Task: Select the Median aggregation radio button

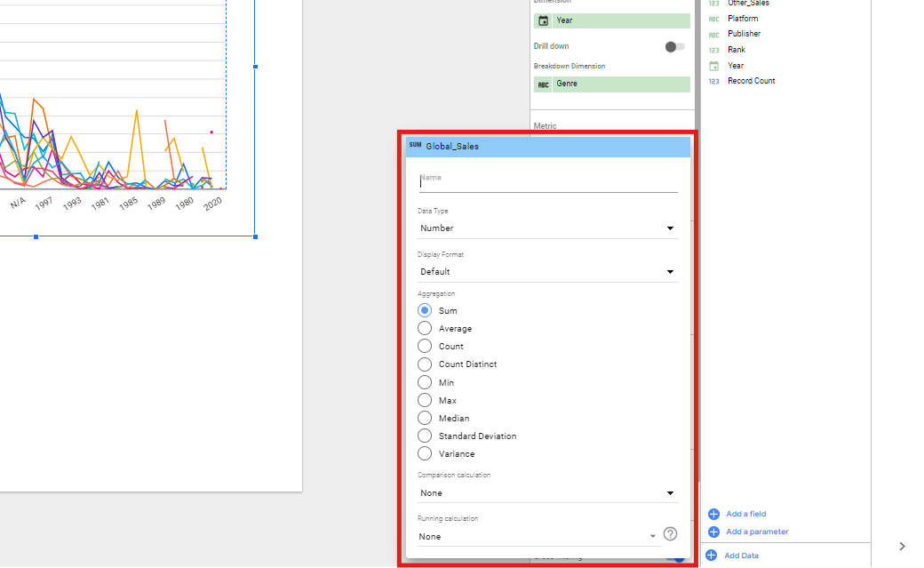Action: (x=425, y=418)
